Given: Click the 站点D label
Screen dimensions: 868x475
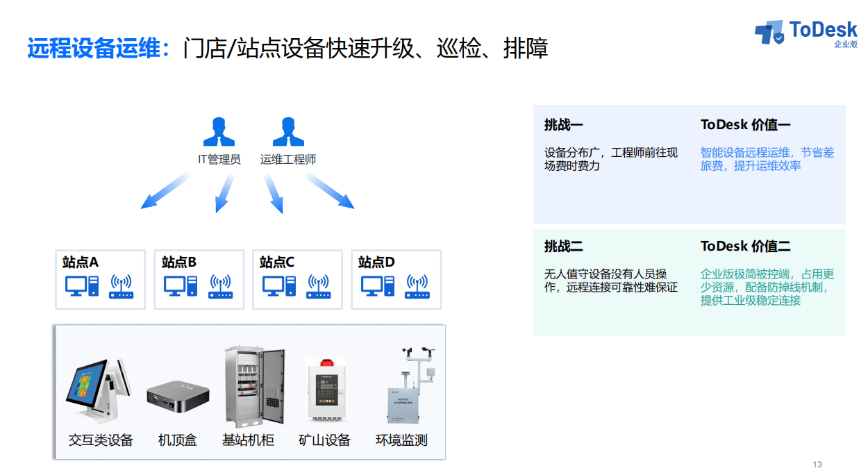Looking at the screenshot, I should [x=376, y=262].
